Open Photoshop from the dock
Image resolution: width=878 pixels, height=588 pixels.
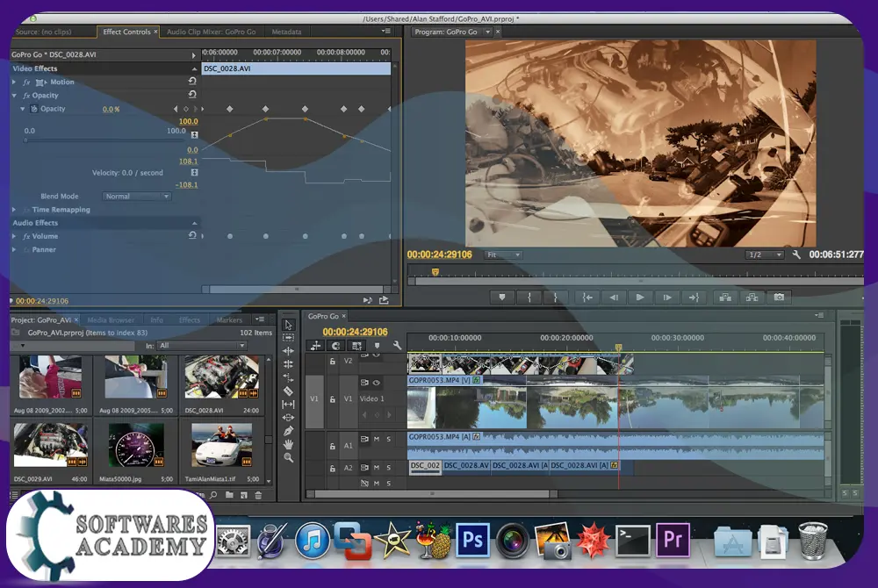(472, 541)
